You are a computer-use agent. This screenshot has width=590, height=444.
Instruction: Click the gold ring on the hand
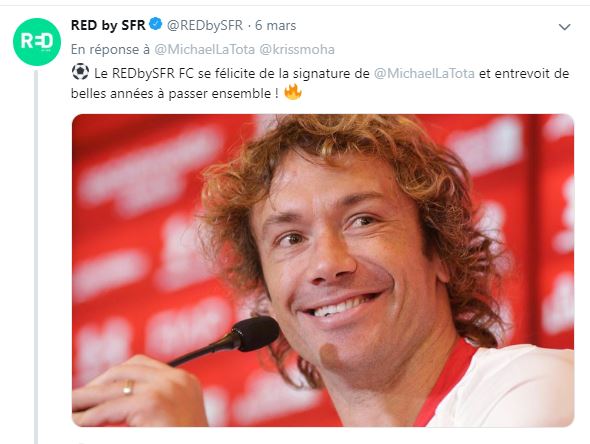pos(128,388)
